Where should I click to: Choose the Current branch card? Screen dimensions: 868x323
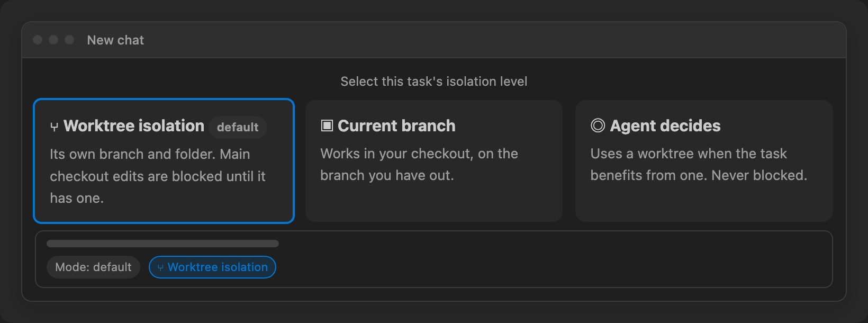click(x=434, y=161)
